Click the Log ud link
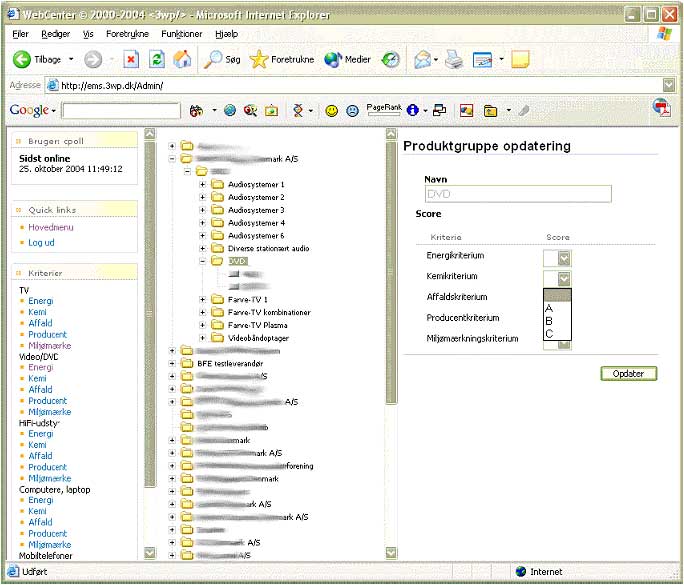684x585 pixels. pos(41,243)
